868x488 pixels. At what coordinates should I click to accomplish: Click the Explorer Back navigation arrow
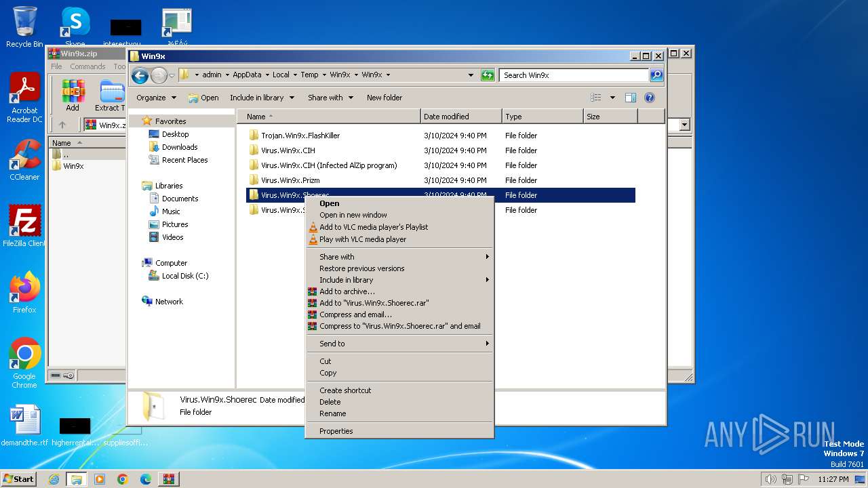click(140, 75)
